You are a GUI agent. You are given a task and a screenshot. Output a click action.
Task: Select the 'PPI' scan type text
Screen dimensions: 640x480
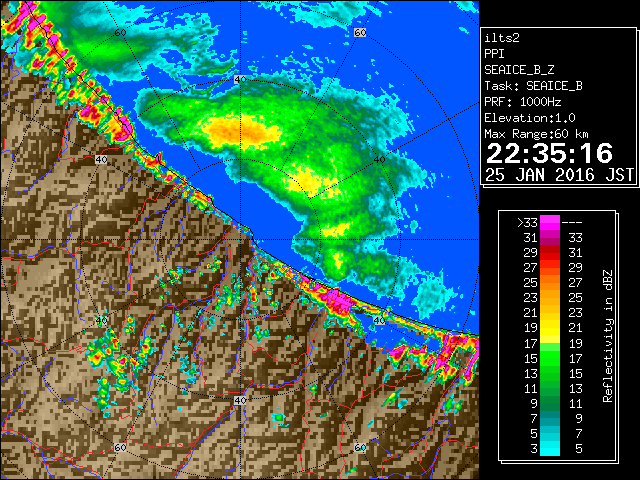pyautogui.click(x=494, y=54)
